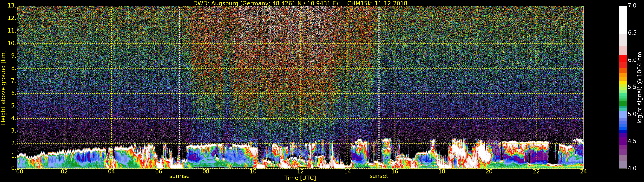Click the '10.' height tick label

[12, 43]
